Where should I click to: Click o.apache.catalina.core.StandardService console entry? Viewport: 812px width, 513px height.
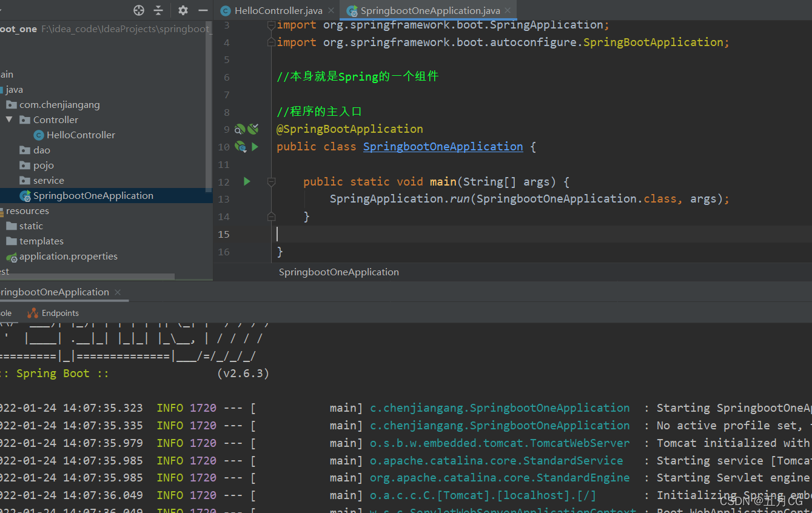tap(497, 461)
